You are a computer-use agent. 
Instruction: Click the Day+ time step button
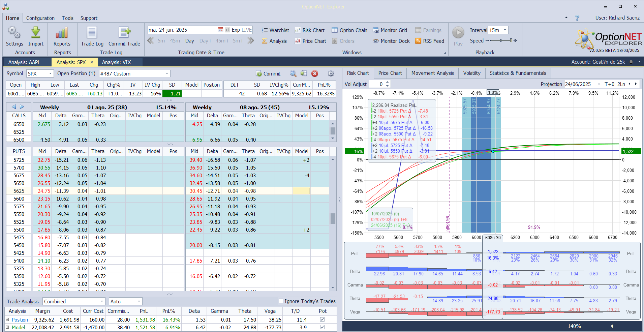click(x=206, y=41)
